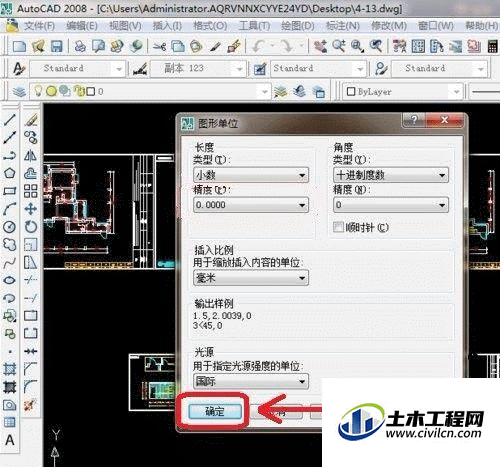The image size is (500, 467).
Task: Click the Zoom realtime icon
Action: (x=339, y=46)
